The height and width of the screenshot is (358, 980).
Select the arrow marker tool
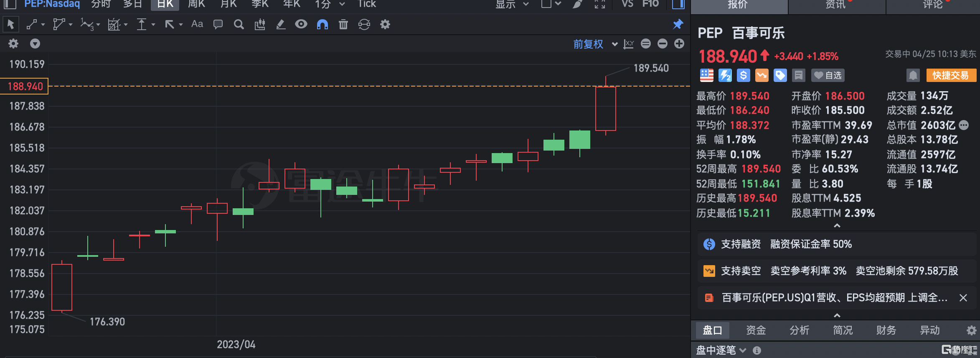click(169, 24)
